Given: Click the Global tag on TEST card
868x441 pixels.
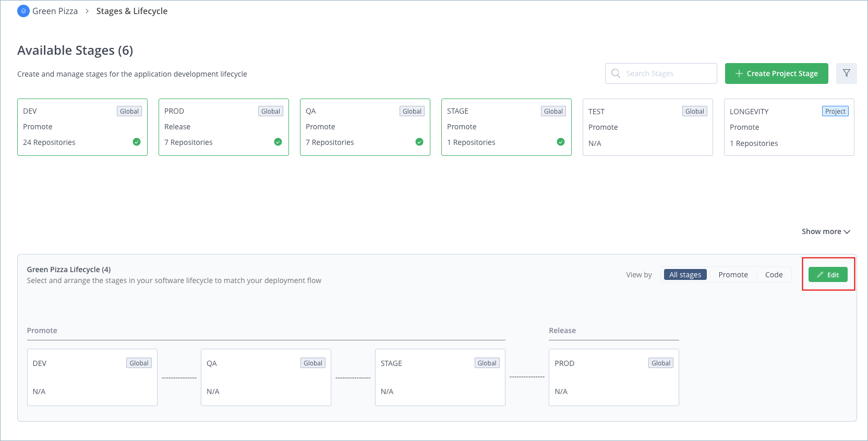Looking at the screenshot, I should point(694,111).
